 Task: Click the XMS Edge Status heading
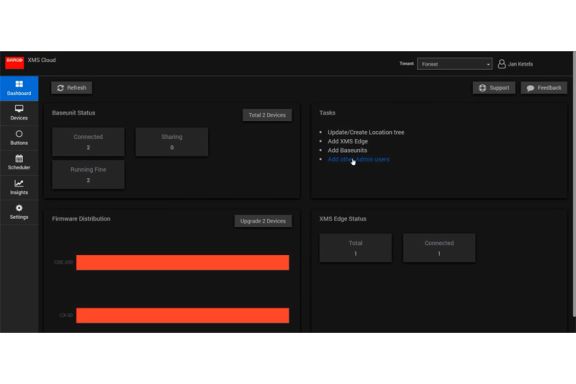coord(343,219)
